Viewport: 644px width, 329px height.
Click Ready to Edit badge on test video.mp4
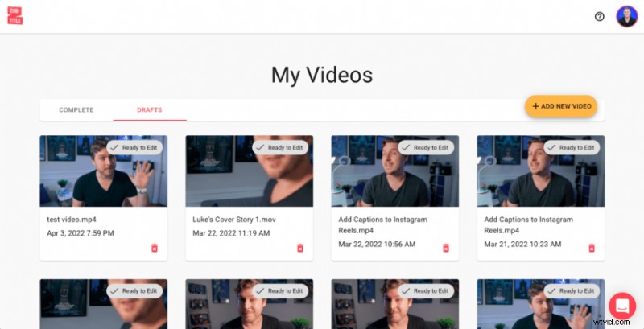[134, 148]
